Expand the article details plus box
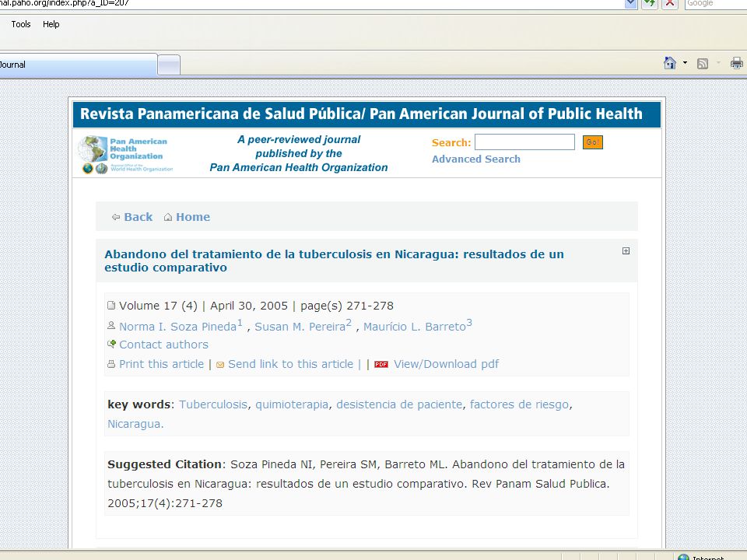 pyautogui.click(x=626, y=251)
